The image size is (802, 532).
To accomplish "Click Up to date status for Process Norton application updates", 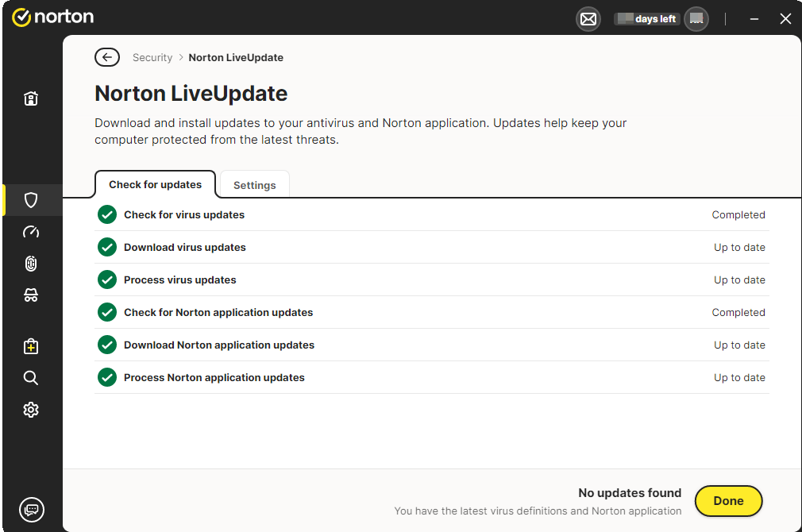I will (739, 377).
